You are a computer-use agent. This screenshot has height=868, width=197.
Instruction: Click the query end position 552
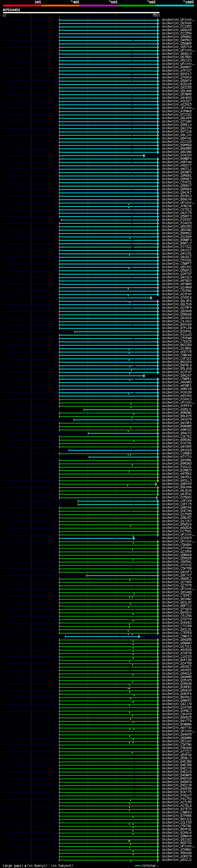pos(155,15)
